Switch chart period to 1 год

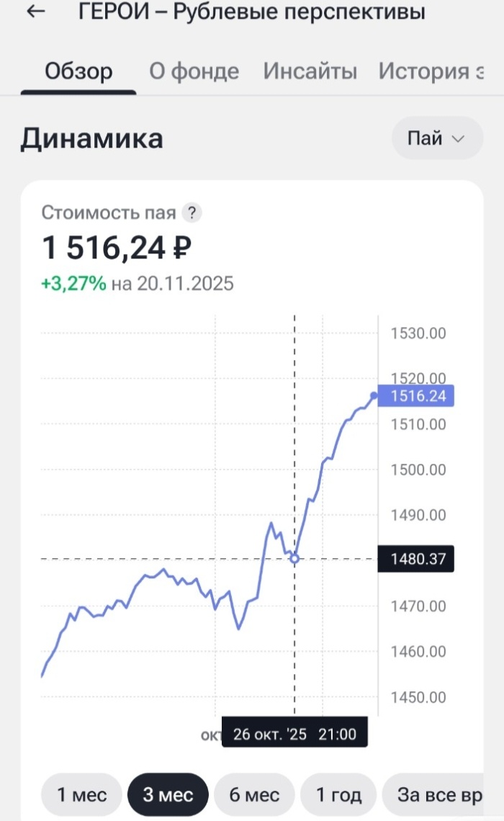[340, 794]
